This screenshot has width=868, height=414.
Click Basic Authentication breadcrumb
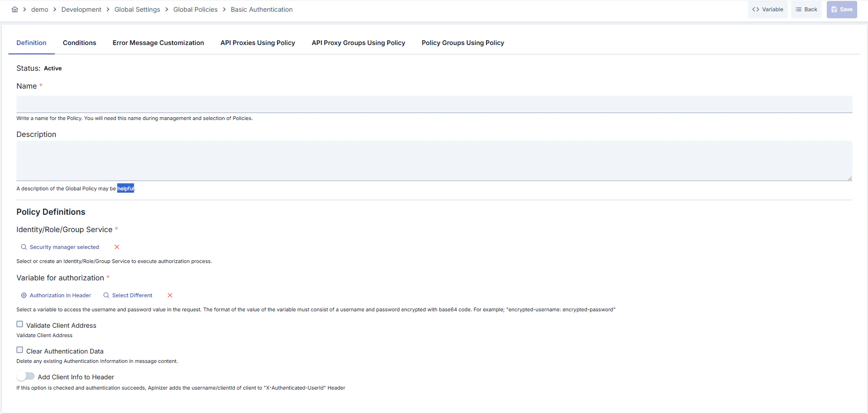[262, 9]
